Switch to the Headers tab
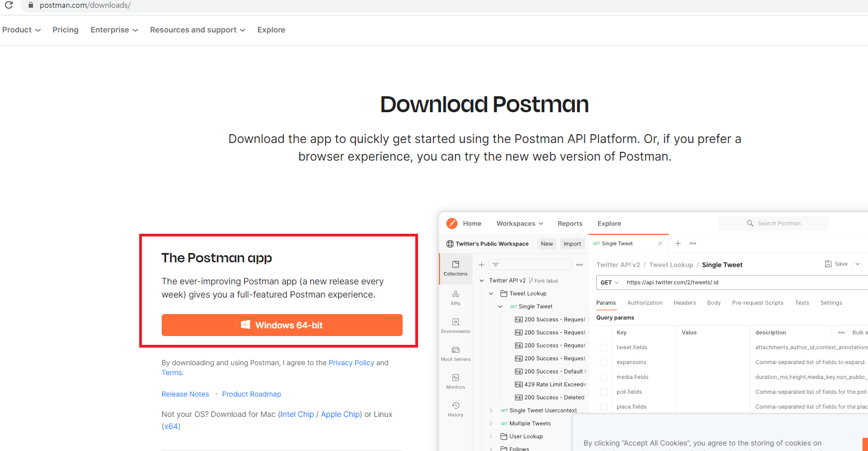The width and height of the screenshot is (868, 451). 685,303
